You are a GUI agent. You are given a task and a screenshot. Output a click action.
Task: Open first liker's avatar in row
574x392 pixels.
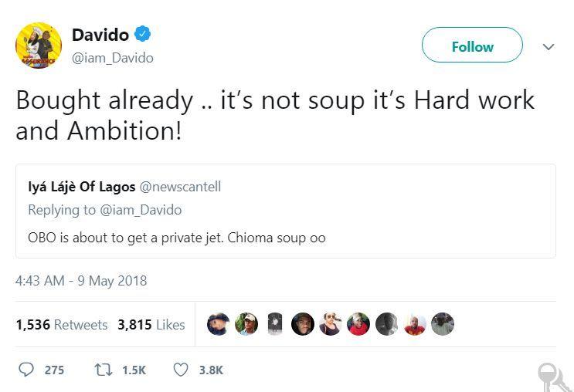(x=219, y=324)
